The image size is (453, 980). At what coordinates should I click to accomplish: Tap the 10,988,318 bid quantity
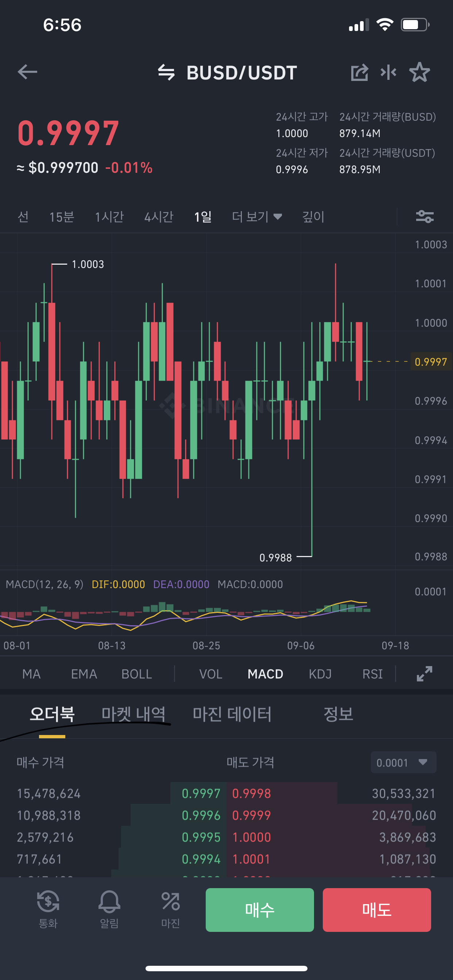tap(49, 815)
